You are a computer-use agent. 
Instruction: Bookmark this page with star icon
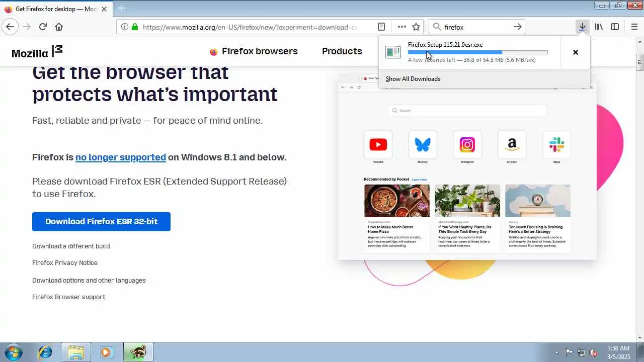pos(416,27)
